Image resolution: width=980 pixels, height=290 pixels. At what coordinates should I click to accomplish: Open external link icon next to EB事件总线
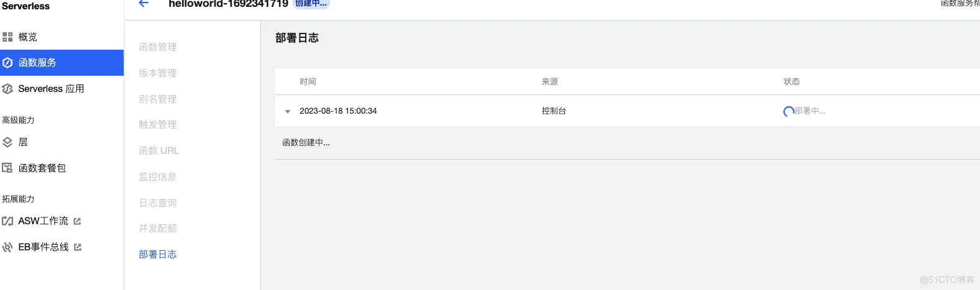[78, 247]
